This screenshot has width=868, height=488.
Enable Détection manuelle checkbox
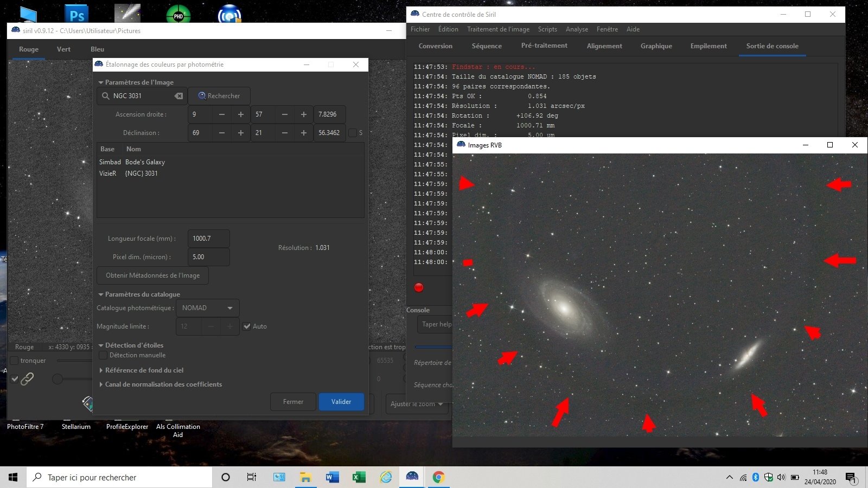coord(103,355)
